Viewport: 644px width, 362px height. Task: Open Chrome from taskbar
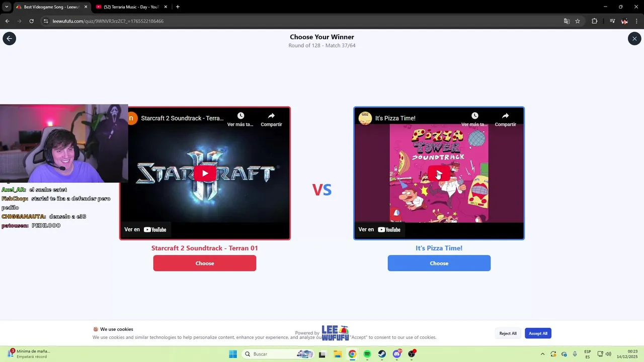pos(352,354)
